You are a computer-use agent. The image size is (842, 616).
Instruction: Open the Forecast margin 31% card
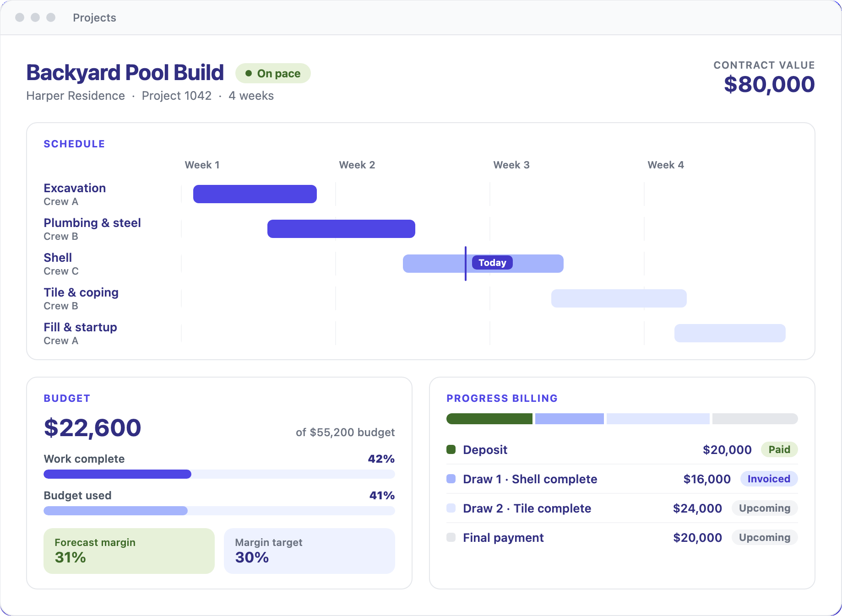[129, 551]
